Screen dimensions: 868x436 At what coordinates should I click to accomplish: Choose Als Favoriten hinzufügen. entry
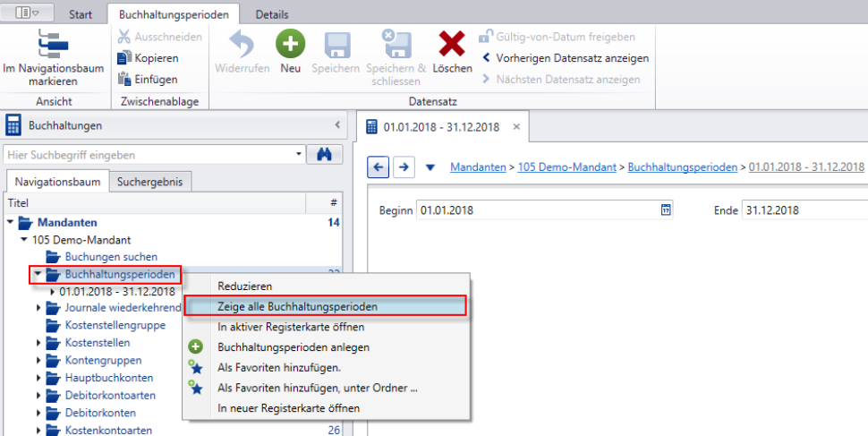coord(327,368)
